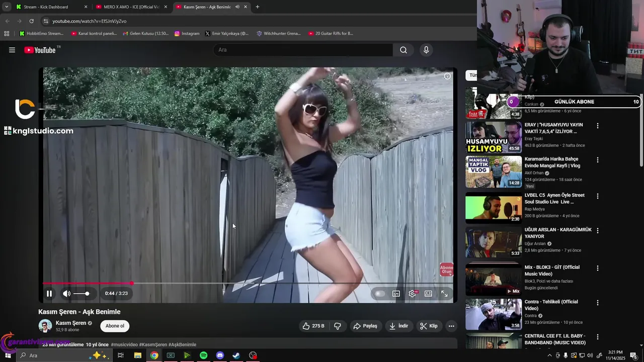Enter fullscreen mode in player

pos(444,294)
